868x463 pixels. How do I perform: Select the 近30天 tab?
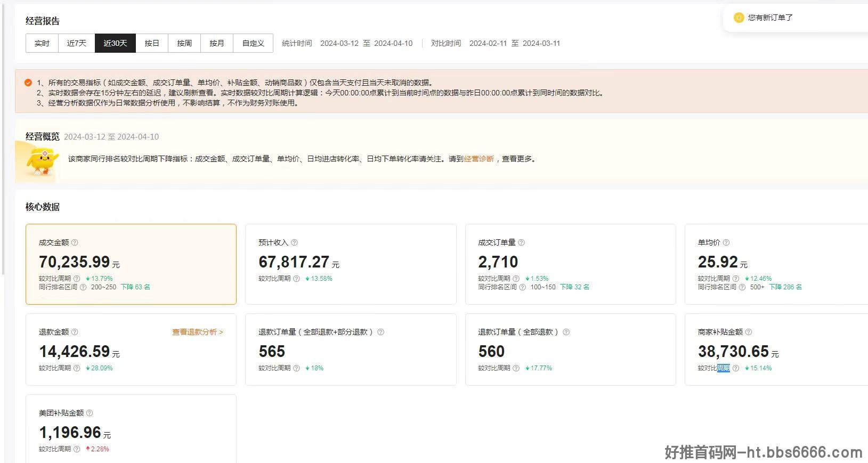click(115, 43)
